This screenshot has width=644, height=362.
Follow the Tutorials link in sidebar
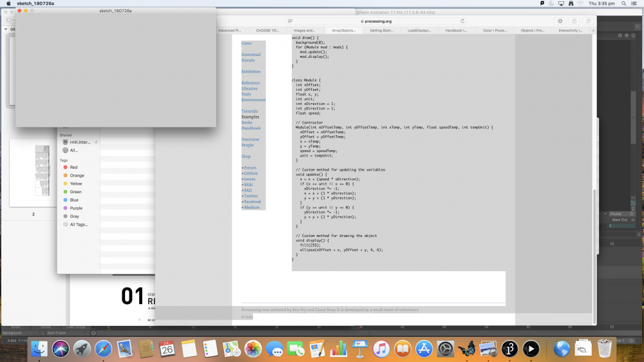point(249,111)
